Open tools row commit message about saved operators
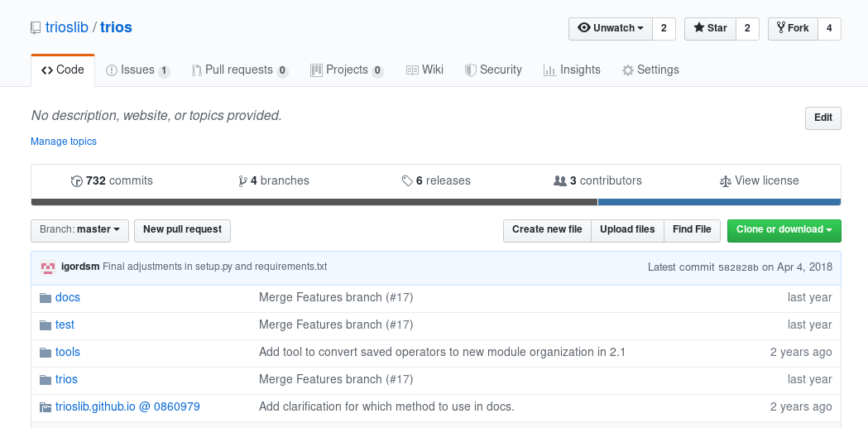Viewport: 868px width, 428px height. tap(443, 352)
